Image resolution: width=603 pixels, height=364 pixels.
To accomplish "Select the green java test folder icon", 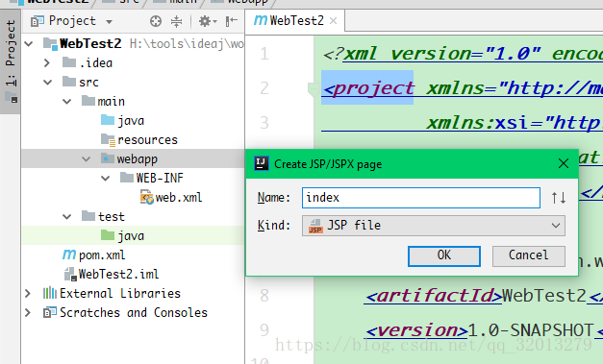I will click(108, 235).
